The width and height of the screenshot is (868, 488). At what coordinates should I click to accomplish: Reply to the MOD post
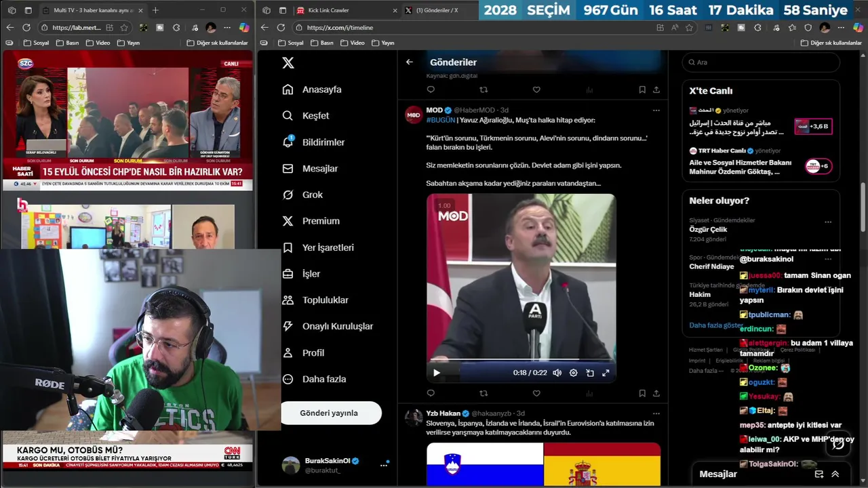coord(431,393)
